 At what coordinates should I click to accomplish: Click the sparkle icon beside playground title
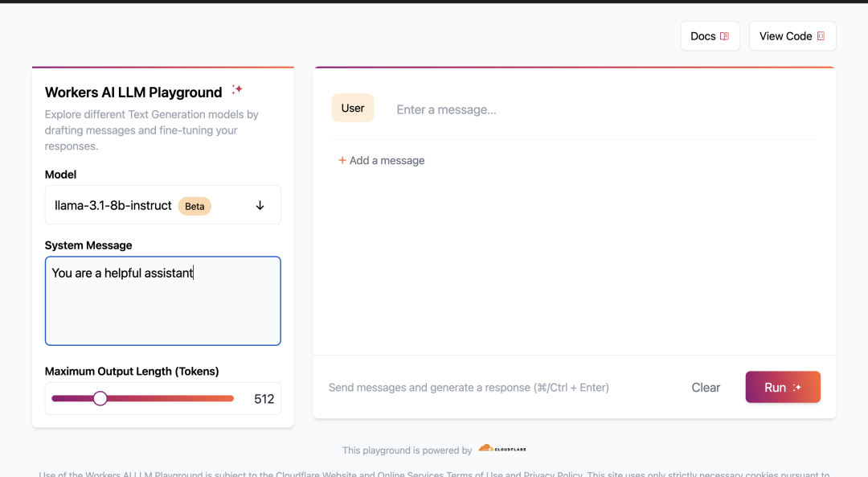click(x=237, y=89)
